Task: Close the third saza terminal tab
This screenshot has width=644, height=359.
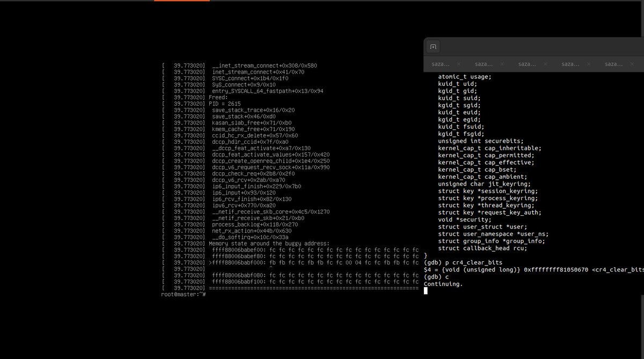Action: click(x=545, y=64)
